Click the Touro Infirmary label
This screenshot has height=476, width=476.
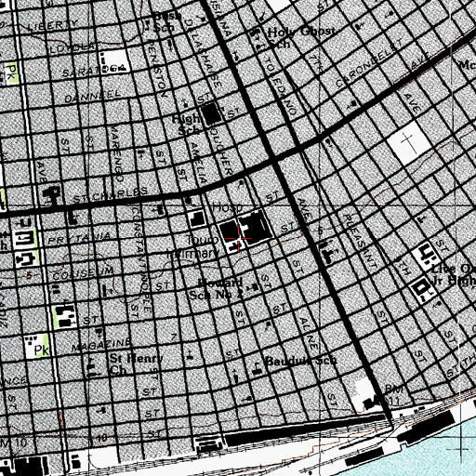[x=193, y=246]
